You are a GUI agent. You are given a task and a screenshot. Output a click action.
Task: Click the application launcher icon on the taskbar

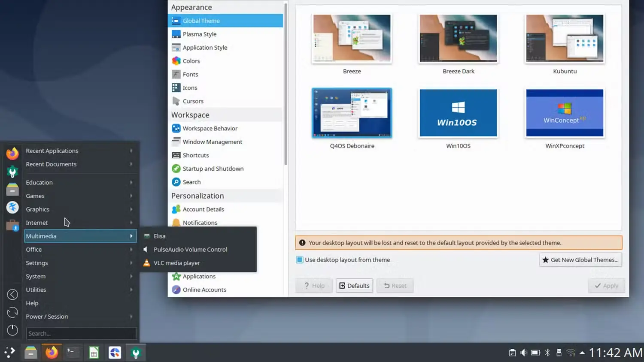pos(10,353)
